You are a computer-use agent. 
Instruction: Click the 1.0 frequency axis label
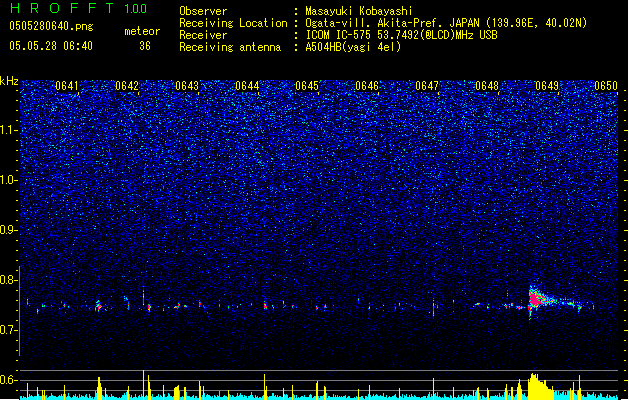[x=9, y=180]
